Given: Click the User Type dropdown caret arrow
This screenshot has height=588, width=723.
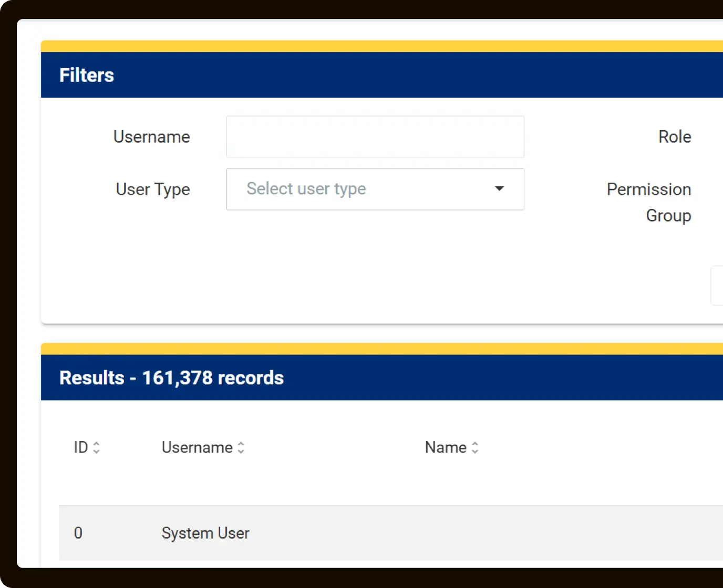Looking at the screenshot, I should click(x=499, y=188).
